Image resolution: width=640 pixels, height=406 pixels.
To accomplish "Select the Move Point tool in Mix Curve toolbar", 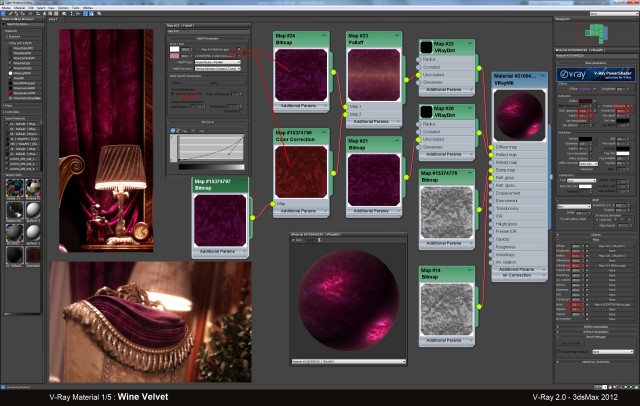I will (172, 131).
